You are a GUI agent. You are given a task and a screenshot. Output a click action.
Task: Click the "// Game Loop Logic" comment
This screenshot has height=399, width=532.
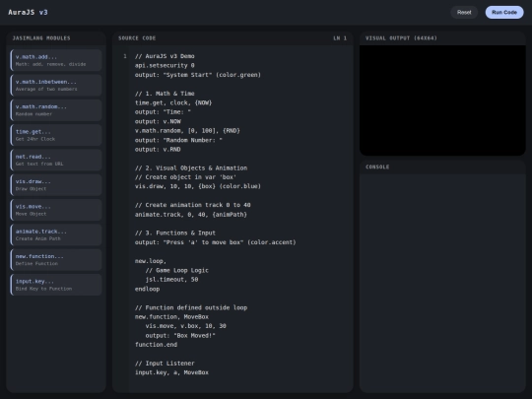(176, 270)
